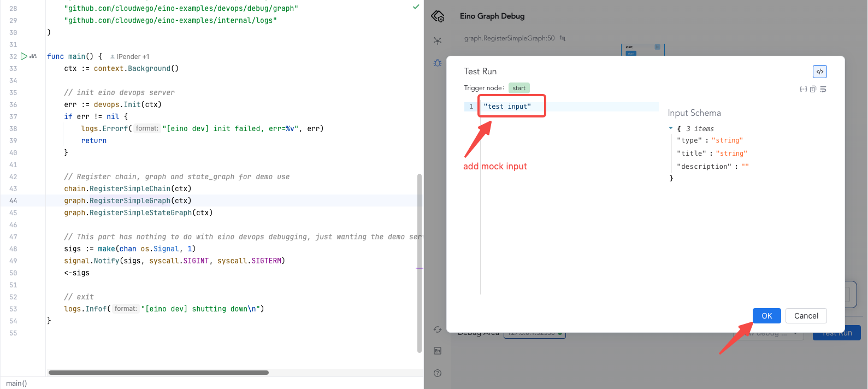The height and width of the screenshot is (389, 868).
Task: Click the inspection green checkmark in editor
Action: [416, 7]
